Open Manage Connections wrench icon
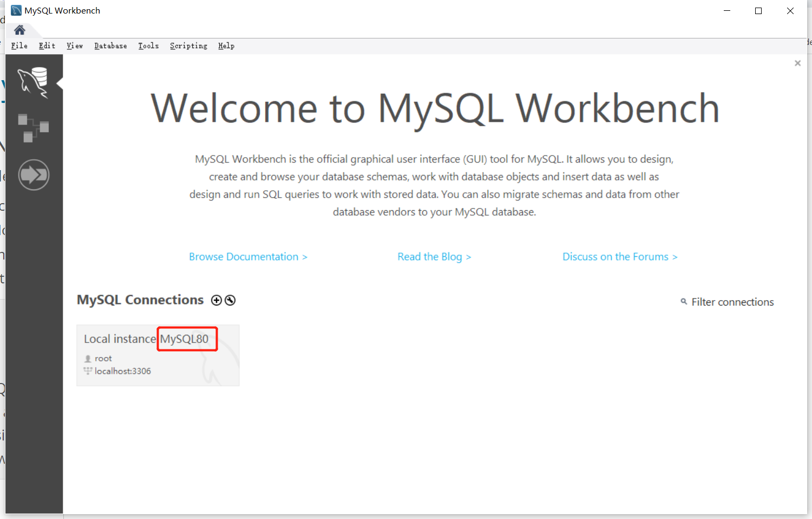Image resolution: width=812 pixels, height=519 pixels. [230, 300]
